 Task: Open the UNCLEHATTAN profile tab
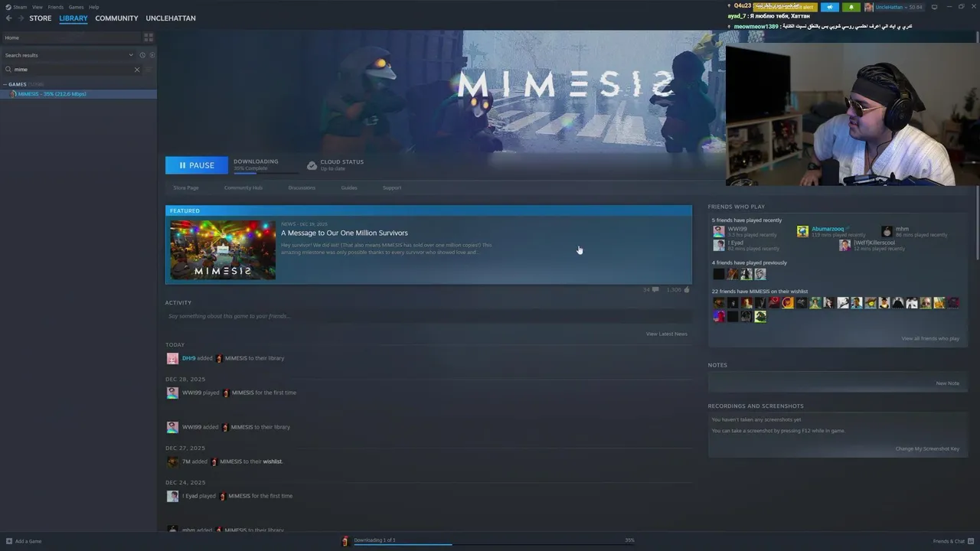pyautogui.click(x=171, y=18)
